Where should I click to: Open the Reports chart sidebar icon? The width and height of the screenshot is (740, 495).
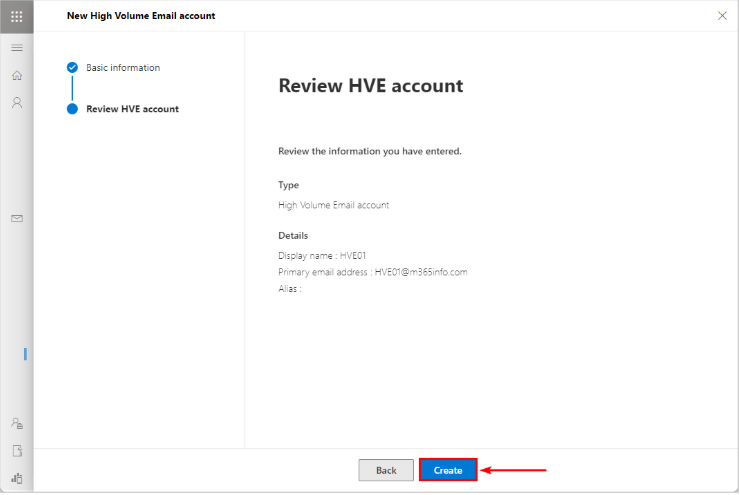(16, 478)
